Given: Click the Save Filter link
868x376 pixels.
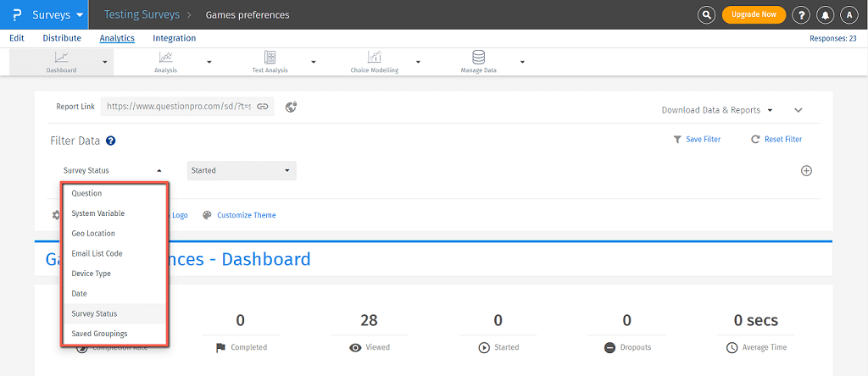Looking at the screenshot, I should pyautogui.click(x=697, y=140).
